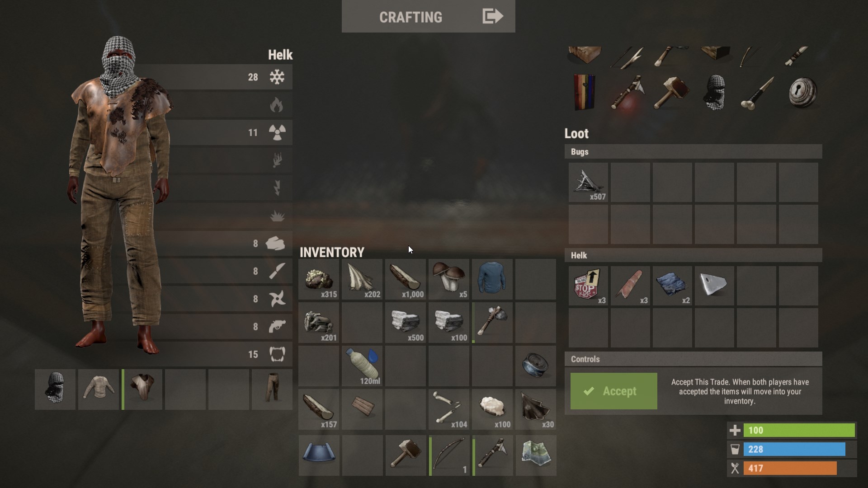868x488 pixels.
Task: Click the Loot section header
Action: (576, 133)
